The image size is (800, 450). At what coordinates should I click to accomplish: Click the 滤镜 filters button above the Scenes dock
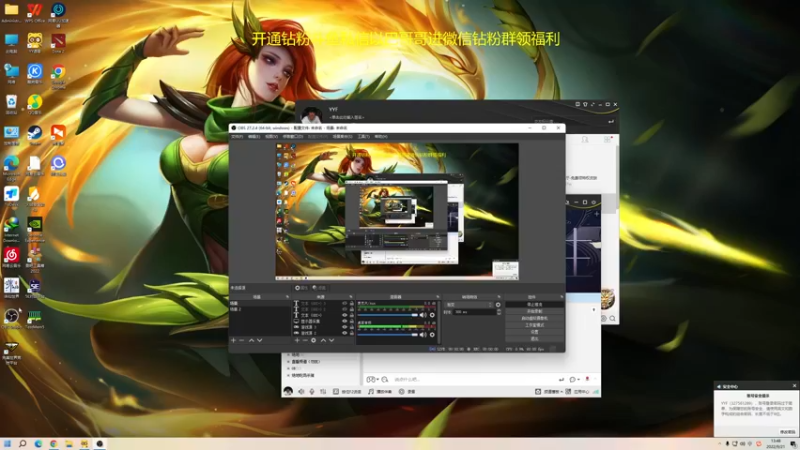point(319,288)
